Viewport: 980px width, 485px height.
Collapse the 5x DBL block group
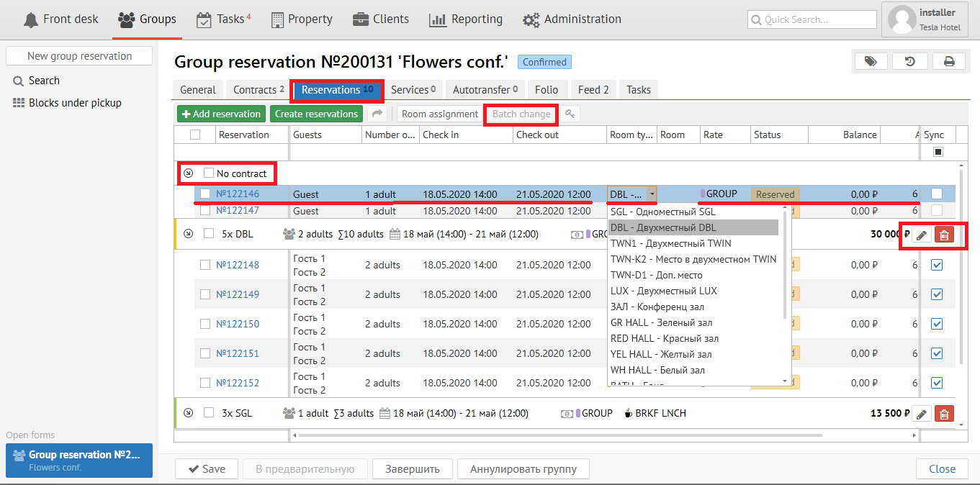click(189, 234)
